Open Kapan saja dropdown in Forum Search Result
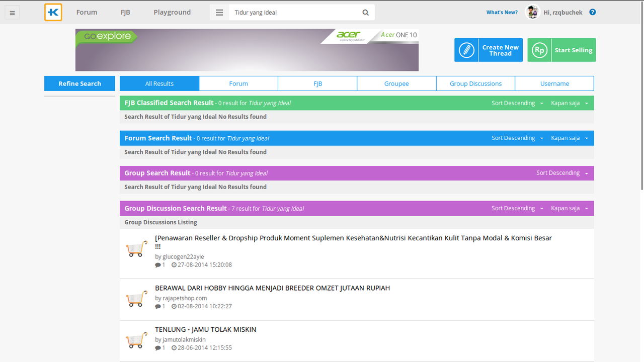This screenshot has height=362, width=644. 570,138
